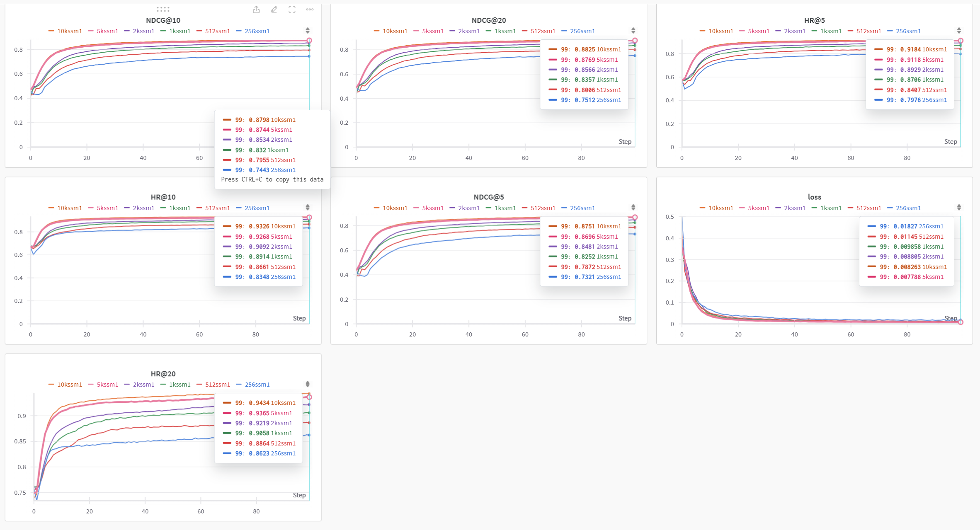Viewport: 980px width, 530px height.
Task: Click tooltip row 0.7443 256ssm1 in NDCG@10
Action: tap(259, 170)
